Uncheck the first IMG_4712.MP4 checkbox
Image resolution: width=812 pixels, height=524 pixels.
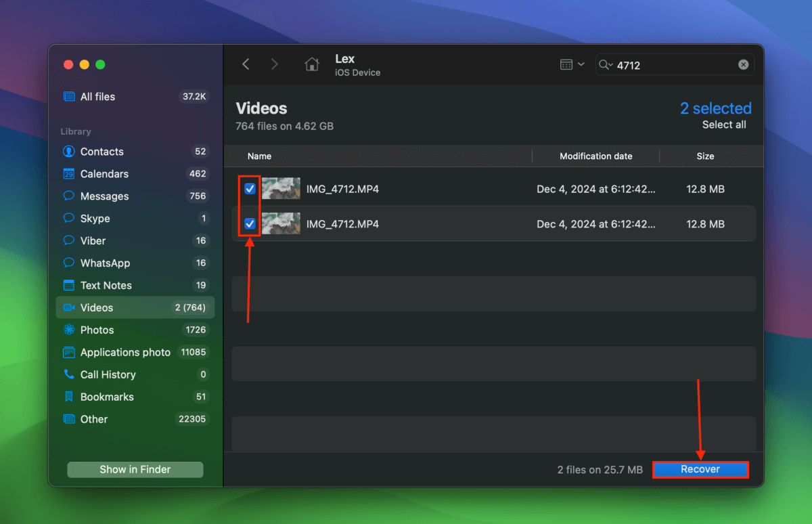(250, 189)
